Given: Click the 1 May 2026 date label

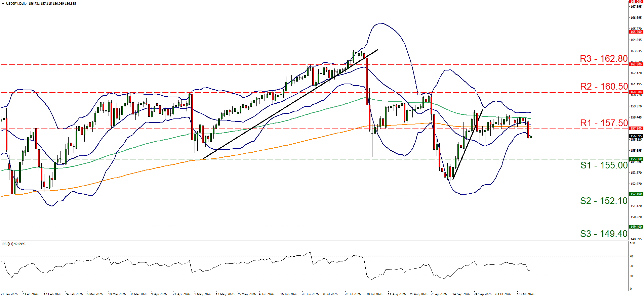Looking at the screenshot, I should coord(203,294).
